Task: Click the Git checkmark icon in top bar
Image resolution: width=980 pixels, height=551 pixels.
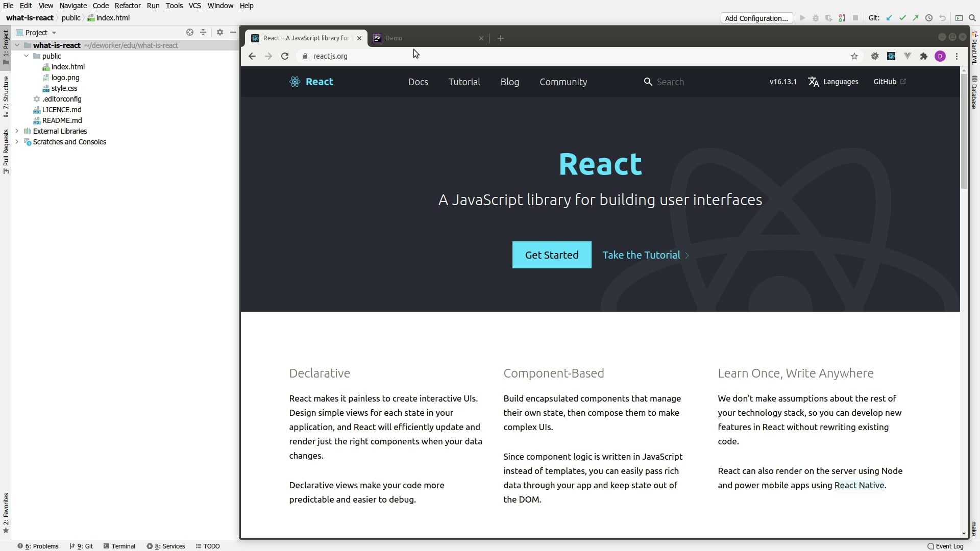Action: click(x=902, y=17)
